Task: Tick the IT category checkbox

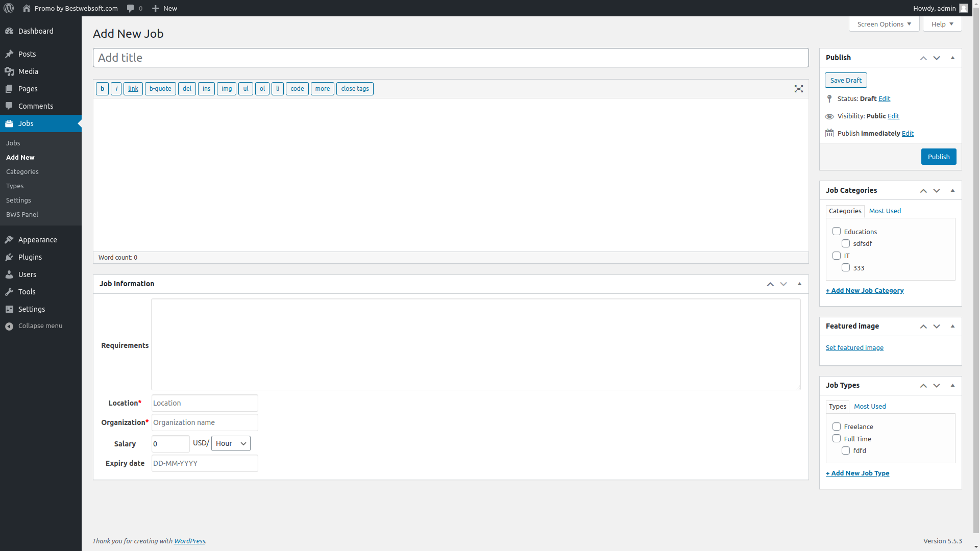Action: click(837, 256)
